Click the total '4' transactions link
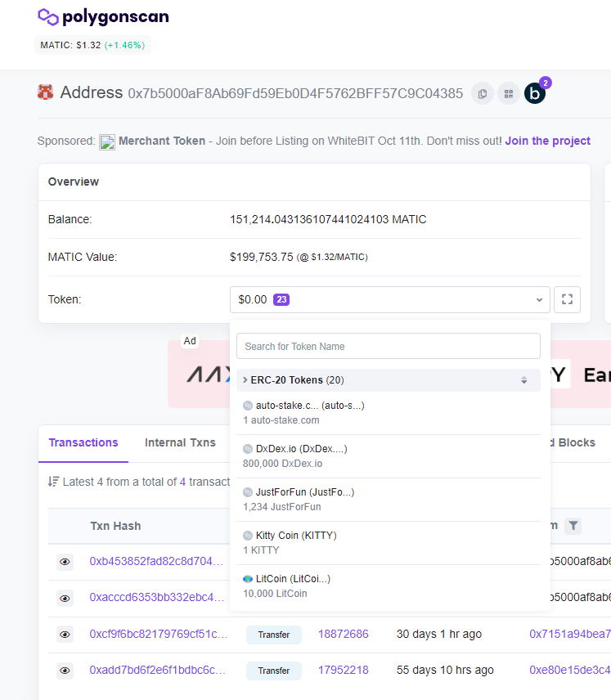The width and height of the screenshot is (611, 700). tap(182, 482)
